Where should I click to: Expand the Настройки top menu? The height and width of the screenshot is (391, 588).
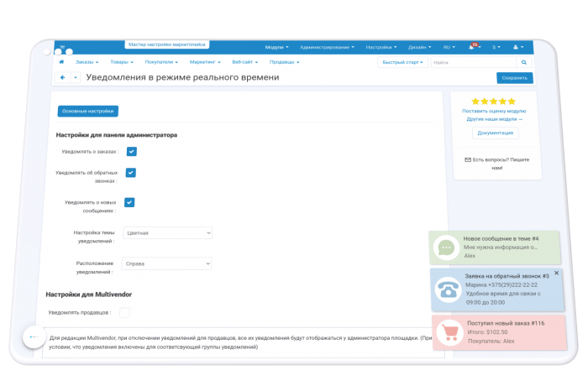[x=381, y=47]
